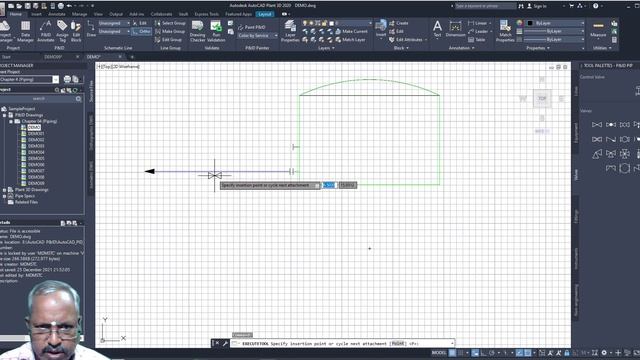Collapse the P&ID Drawings tree node
This screenshot has width=640, height=360.
(x=4, y=115)
